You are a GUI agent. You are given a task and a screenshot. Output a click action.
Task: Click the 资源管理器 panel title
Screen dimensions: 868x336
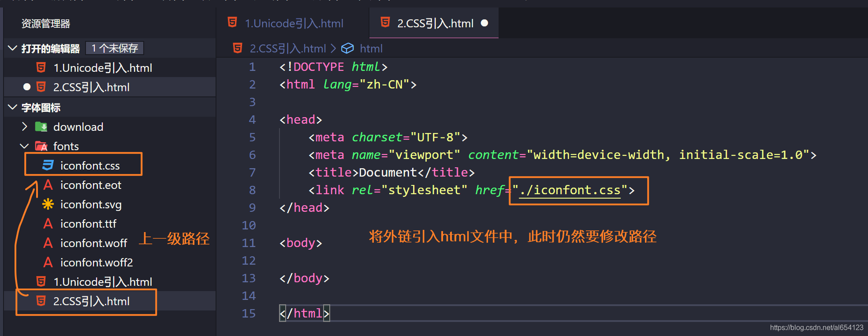[46, 24]
